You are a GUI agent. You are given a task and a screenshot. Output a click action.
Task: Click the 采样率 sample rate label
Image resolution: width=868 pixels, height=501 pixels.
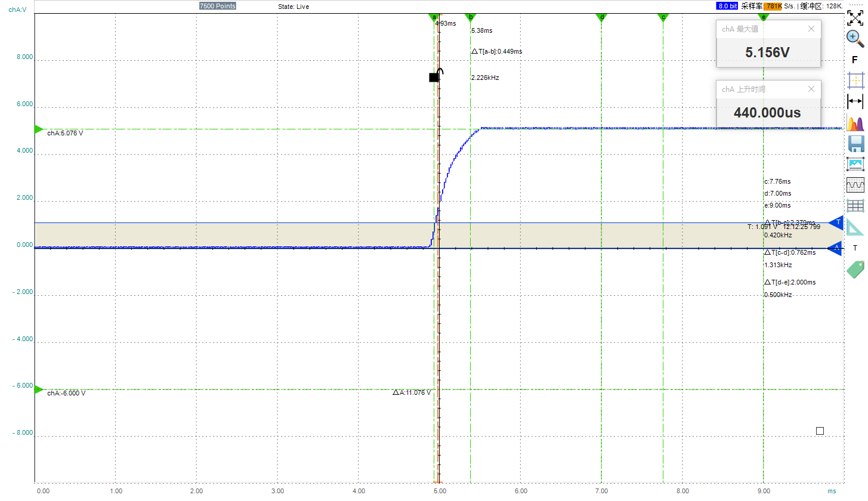(753, 6)
